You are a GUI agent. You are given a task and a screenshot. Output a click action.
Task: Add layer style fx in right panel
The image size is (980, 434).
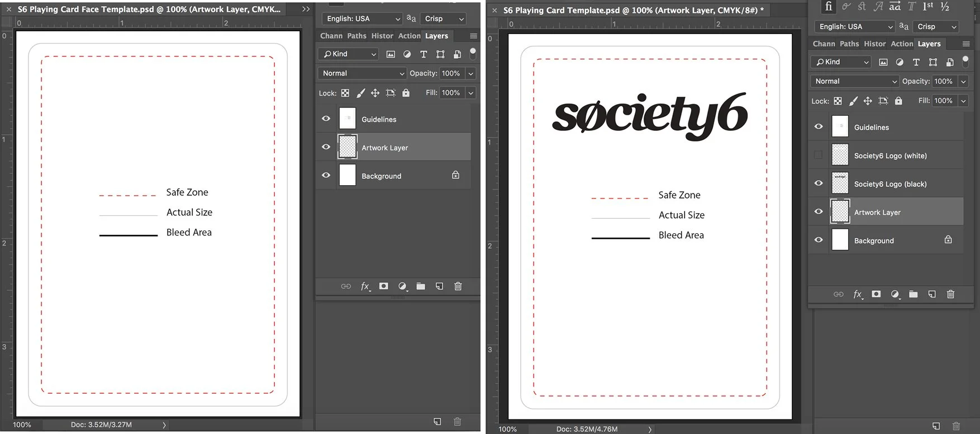click(x=858, y=294)
